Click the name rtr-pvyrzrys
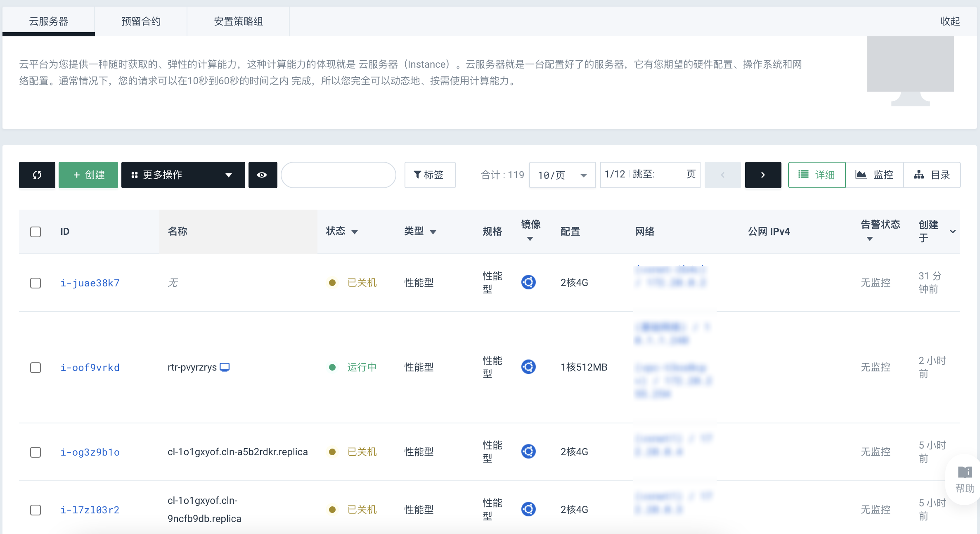Image resolution: width=980 pixels, height=534 pixels. 192,367
